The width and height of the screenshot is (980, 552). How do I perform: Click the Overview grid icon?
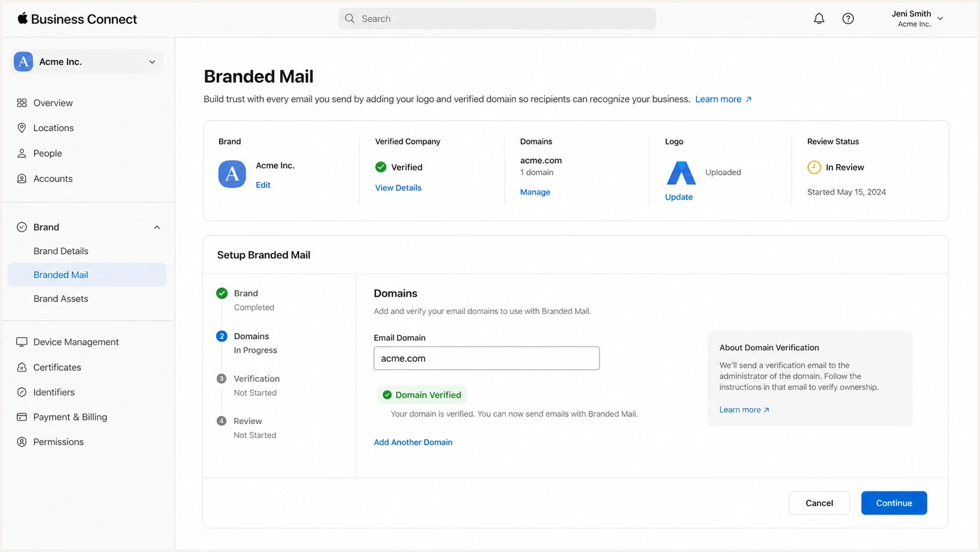[22, 103]
